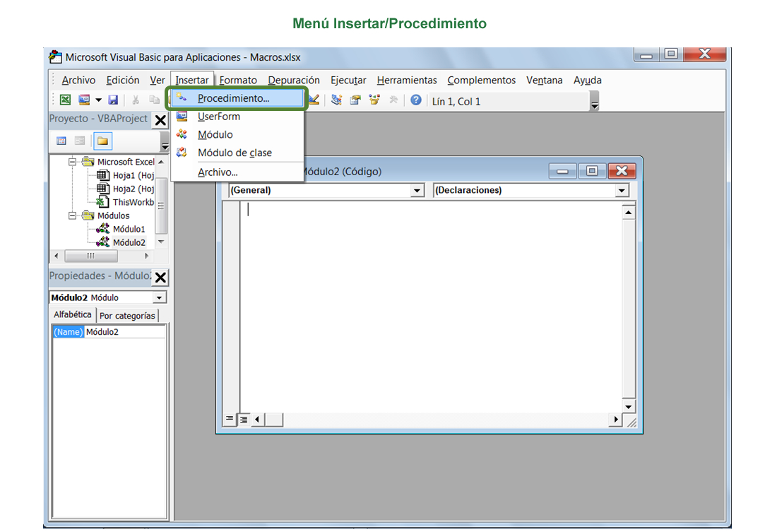Toggle Procedure View button in code window
This screenshot has height=532, width=777.
coord(229,419)
